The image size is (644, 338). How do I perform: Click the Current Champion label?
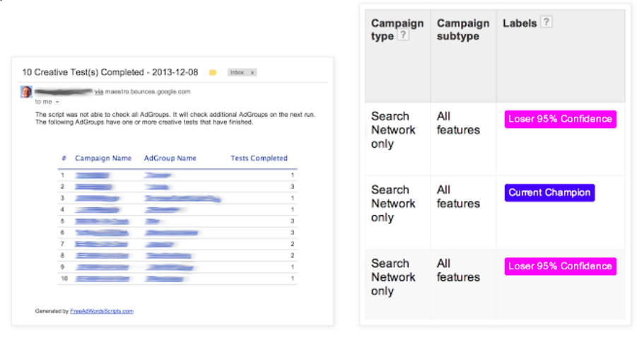pos(549,192)
